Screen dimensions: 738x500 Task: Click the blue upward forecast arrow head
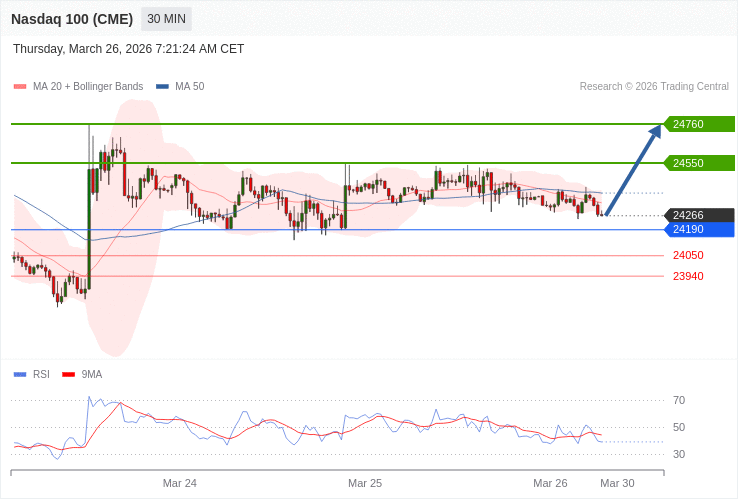pyautogui.click(x=656, y=131)
